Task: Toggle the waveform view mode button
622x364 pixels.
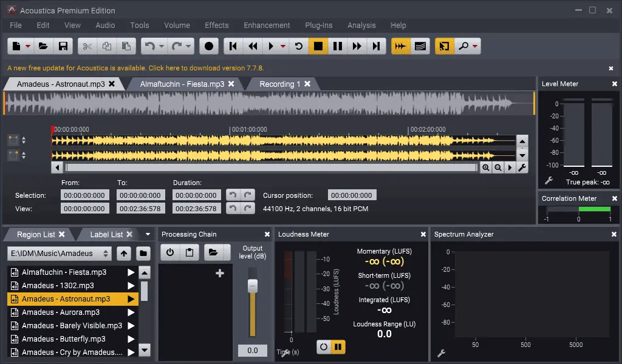Action: tap(401, 46)
